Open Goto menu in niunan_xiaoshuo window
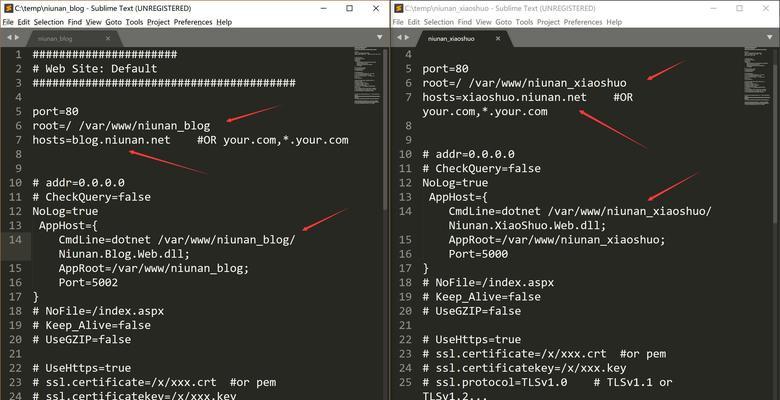The image size is (780, 400). (503, 22)
